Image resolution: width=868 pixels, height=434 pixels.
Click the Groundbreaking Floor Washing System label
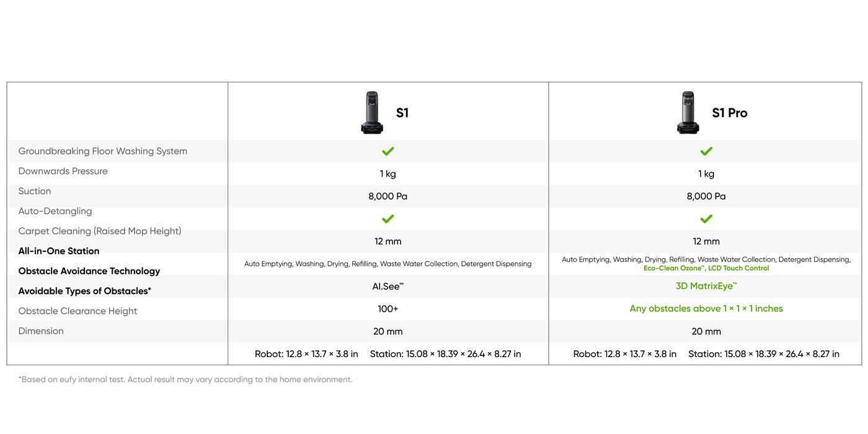coord(103,151)
